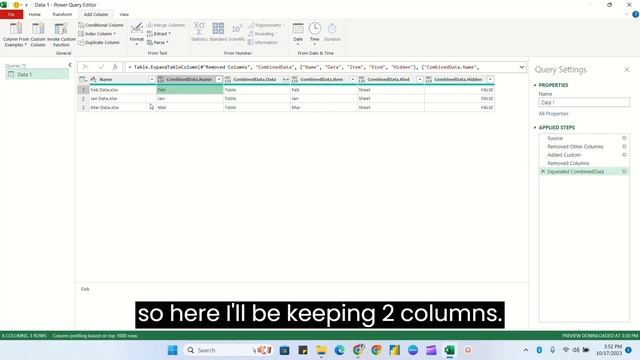Collapse the APPLIED STEPS section

(535, 127)
